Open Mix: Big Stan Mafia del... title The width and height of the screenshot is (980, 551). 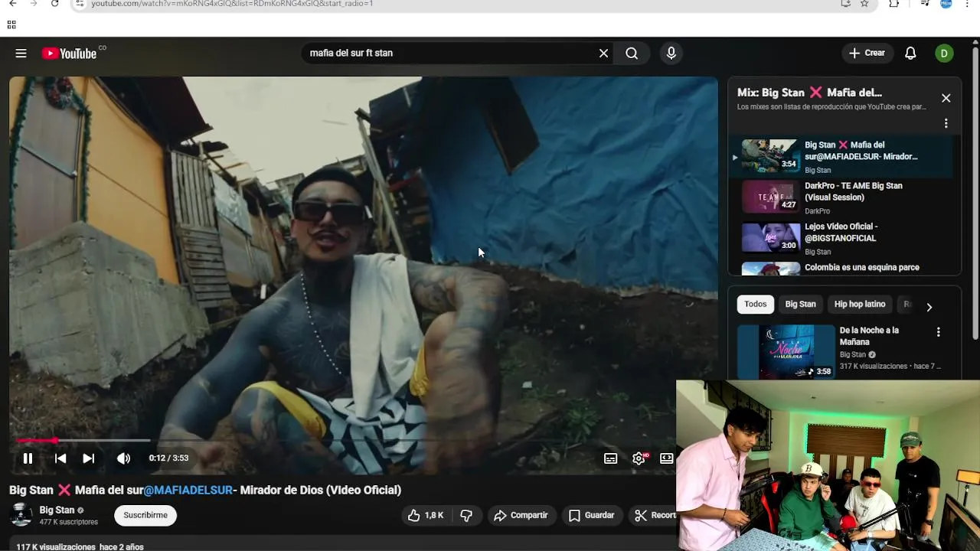(809, 93)
